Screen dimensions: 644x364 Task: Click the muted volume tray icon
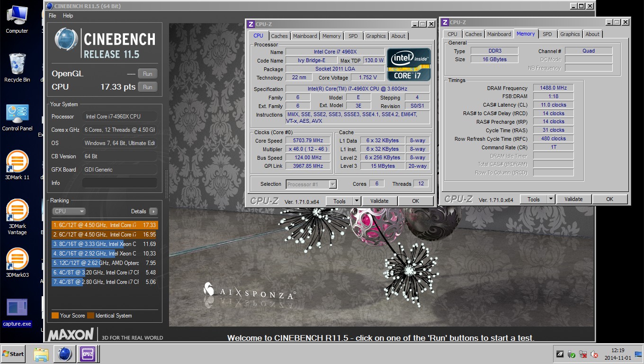pos(594,354)
